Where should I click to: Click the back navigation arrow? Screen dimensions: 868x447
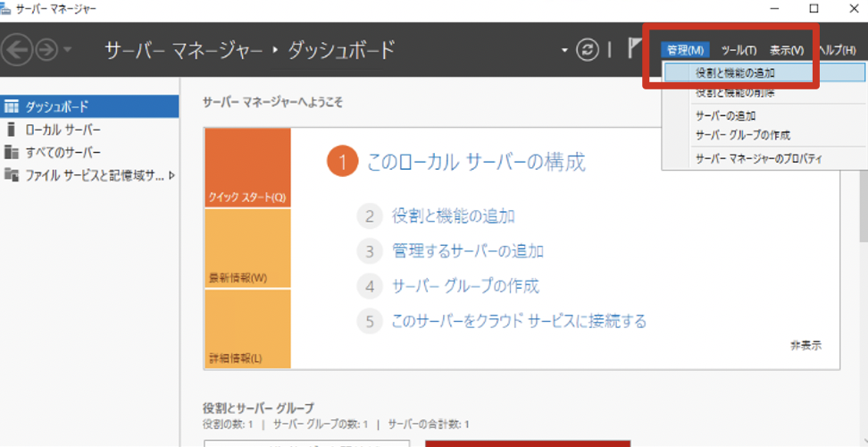pyautogui.click(x=16, y=50)
